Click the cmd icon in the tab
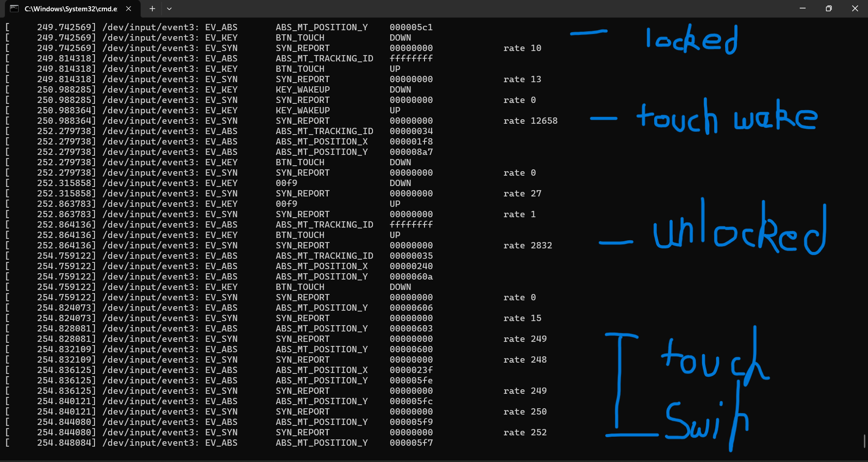This screenshot has height=462, width=868. click(14, 9)
